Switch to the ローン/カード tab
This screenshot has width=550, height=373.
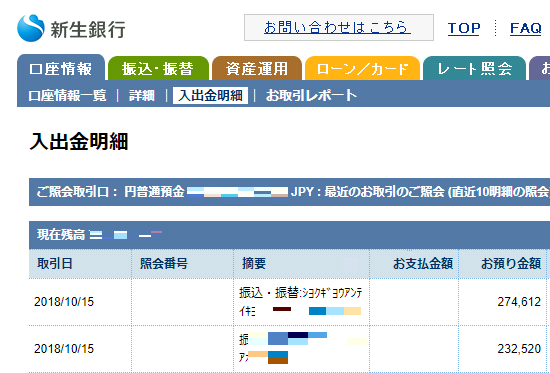pos(362,69)
